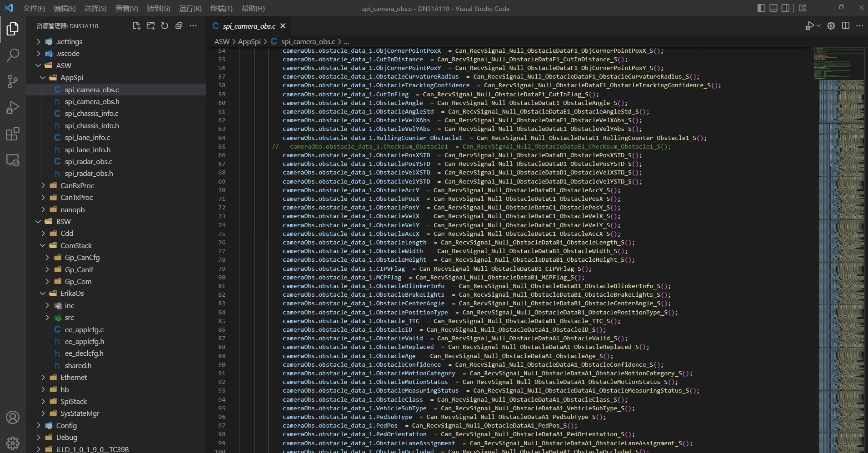The image size is (868, 453).
Task: Open the 文件(F) menu
Action: (34, 8)
